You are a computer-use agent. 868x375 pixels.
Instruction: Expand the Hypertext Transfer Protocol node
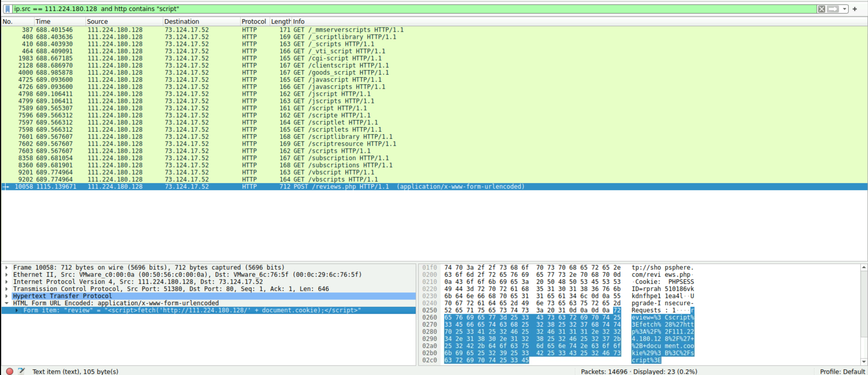coord(6,296)
